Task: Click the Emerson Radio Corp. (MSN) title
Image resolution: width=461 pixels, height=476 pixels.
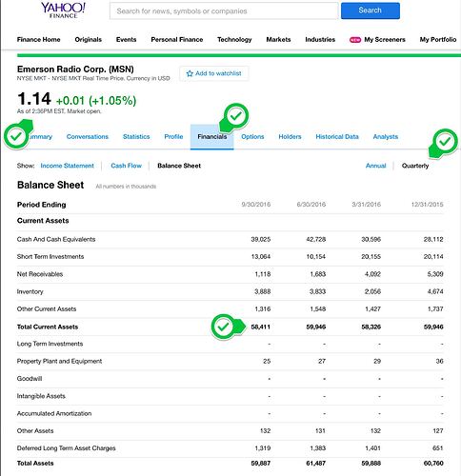Action: point(75,69)
